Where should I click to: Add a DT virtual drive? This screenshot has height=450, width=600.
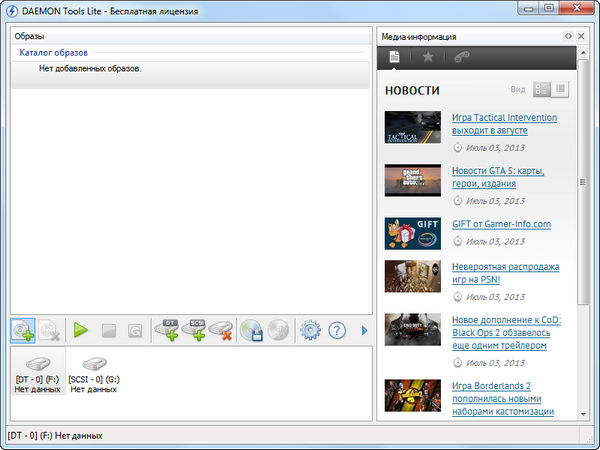coord(166,330)
